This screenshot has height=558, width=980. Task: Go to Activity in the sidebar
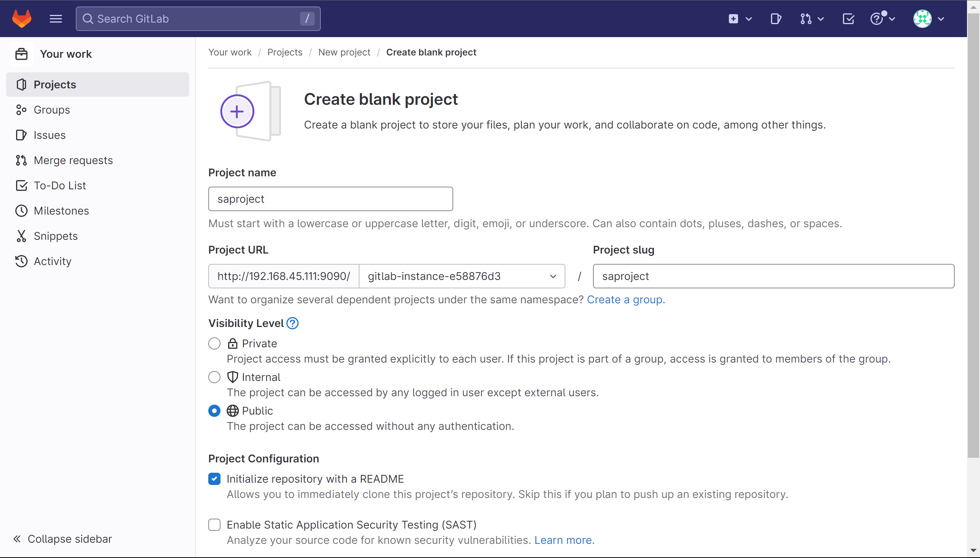(x=52, y=261)
